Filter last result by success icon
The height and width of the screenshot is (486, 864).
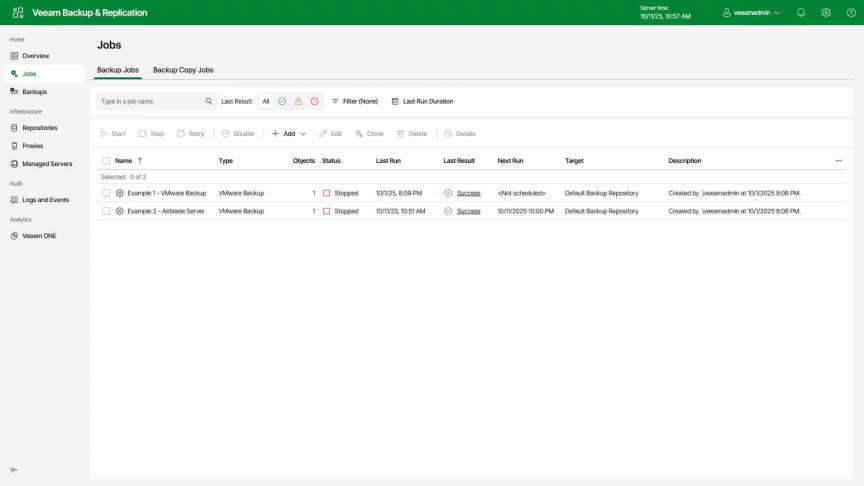click(x=282, y=101)
